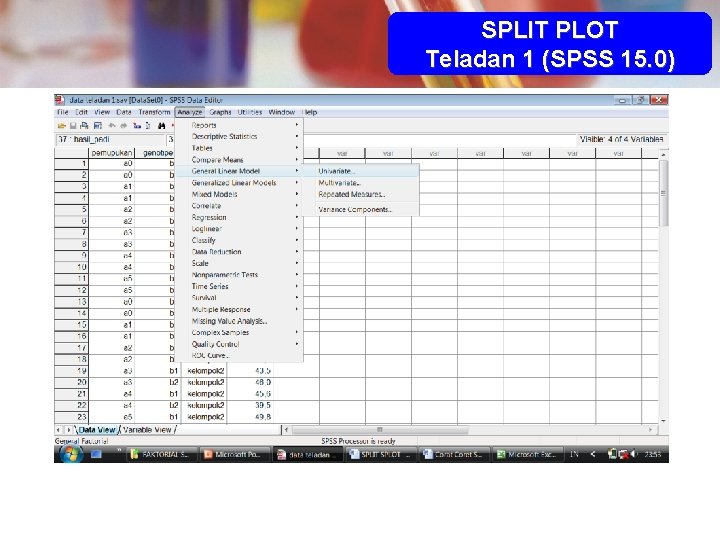The width and height of the screenshot is (720, 540).
Task: Switch to SPLIT SPLOT taskbar button
Action: coord(381,454)
